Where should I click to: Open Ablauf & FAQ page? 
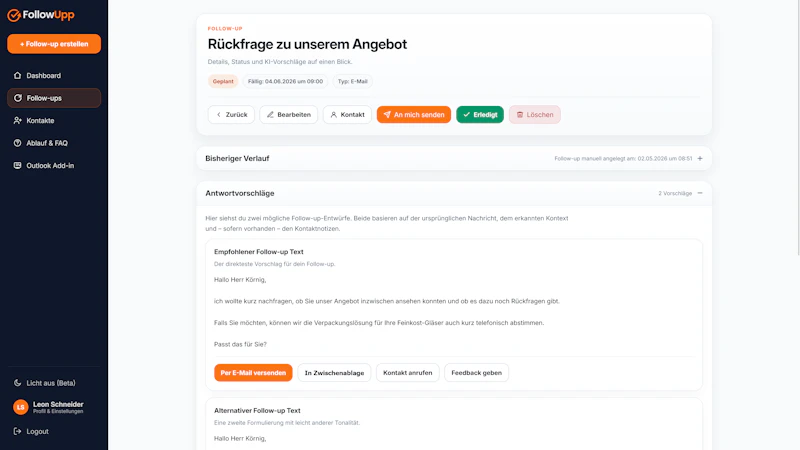(x=54, y=143)
